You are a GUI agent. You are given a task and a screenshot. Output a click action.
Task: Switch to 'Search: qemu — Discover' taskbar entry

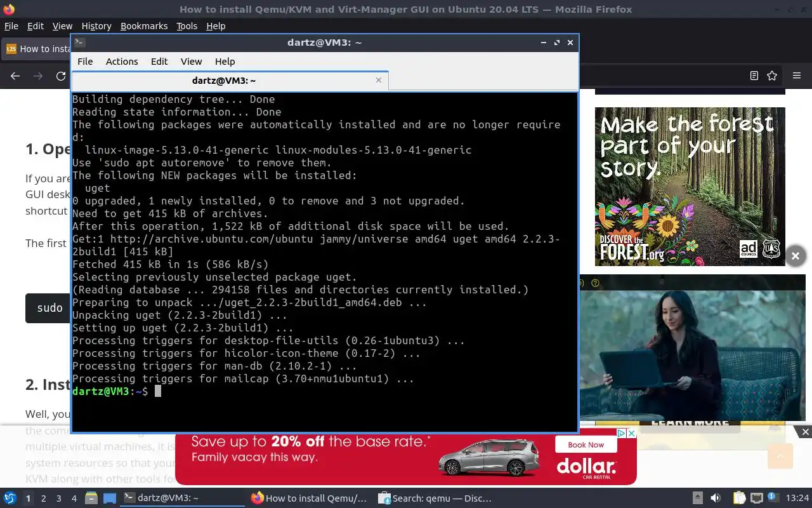click(x=436, y=498)
